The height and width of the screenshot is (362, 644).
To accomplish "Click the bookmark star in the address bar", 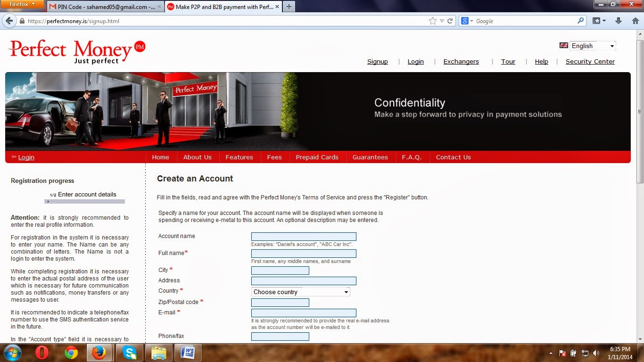I will (432, 21).
